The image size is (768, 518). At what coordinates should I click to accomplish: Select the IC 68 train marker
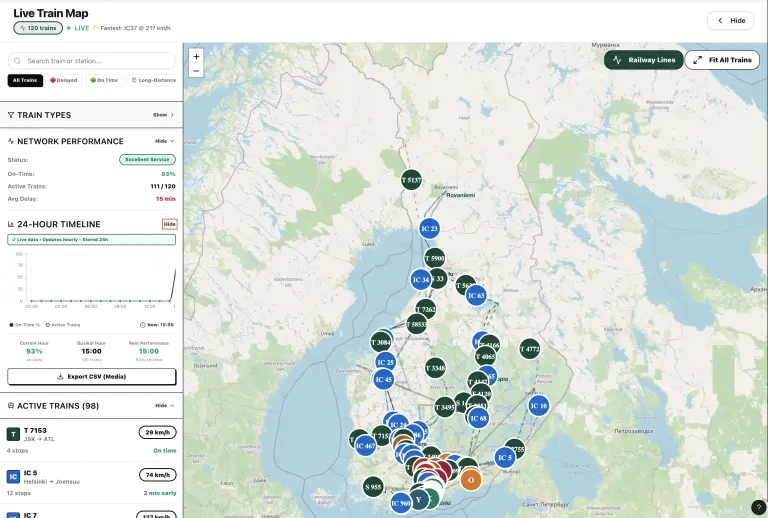(x=478, y=418)
